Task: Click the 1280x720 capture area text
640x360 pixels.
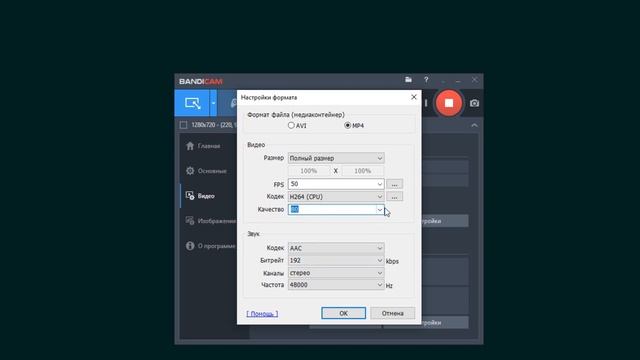Action: [x=214, y=125]
